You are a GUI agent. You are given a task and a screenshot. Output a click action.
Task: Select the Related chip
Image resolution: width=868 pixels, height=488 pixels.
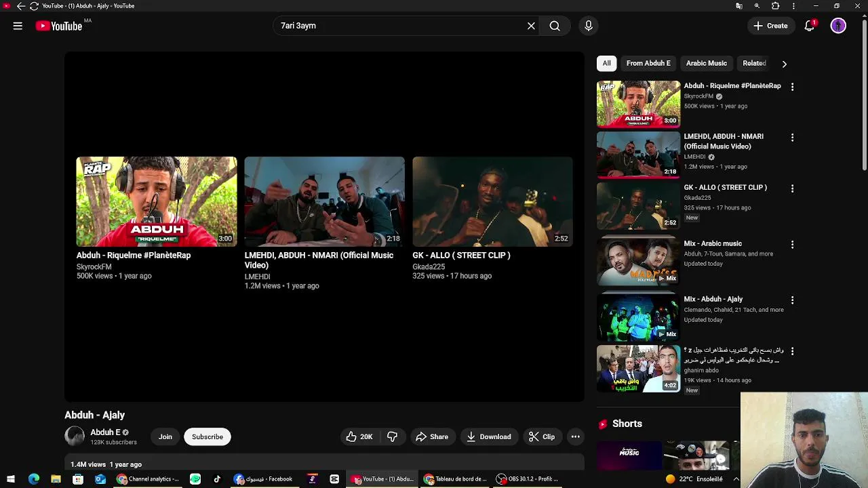(x=754, y=63)
